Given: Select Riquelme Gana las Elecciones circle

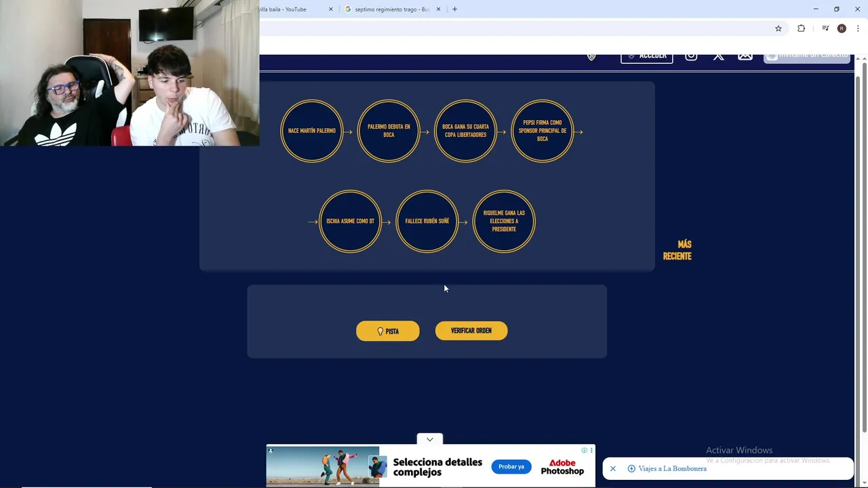Looking at the screenshot, I should pos(504,221).
